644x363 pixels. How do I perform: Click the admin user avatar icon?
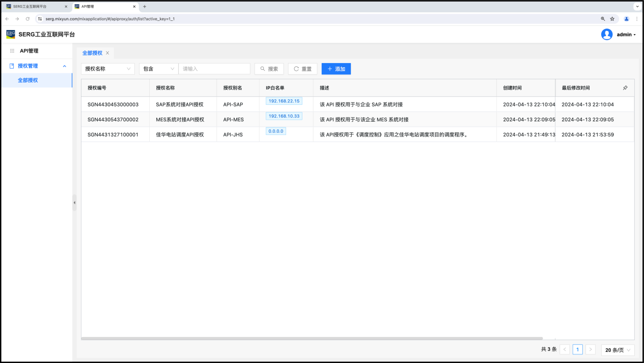coord(606,35)
